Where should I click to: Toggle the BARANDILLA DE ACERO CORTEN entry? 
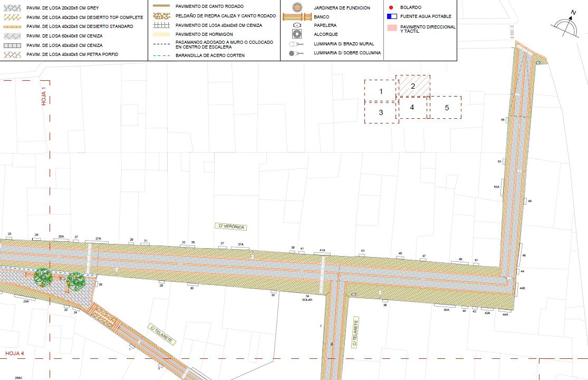[160, 55]
